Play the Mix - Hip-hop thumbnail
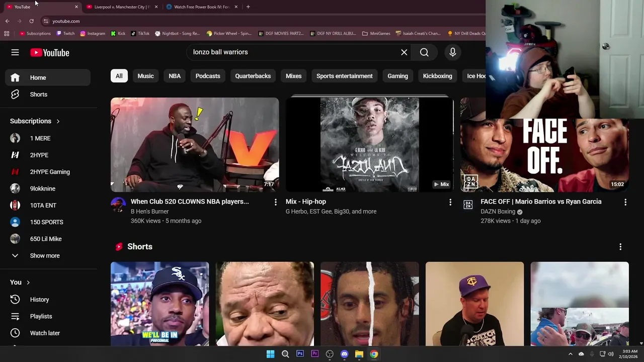644x362 pixels. pos(370,145)
